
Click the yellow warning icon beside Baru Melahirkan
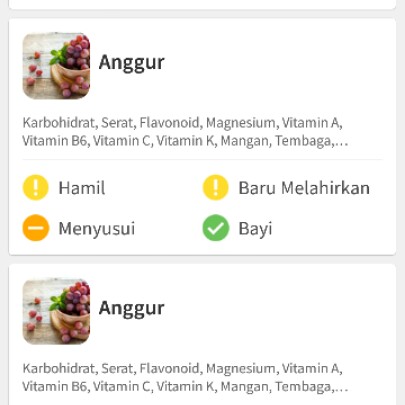coord(216,187)
